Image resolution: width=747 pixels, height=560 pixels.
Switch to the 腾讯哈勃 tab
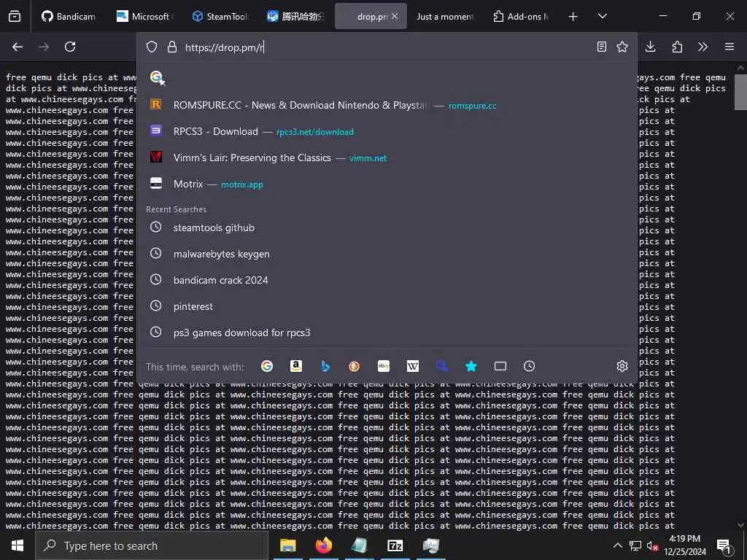click(295, 16)
